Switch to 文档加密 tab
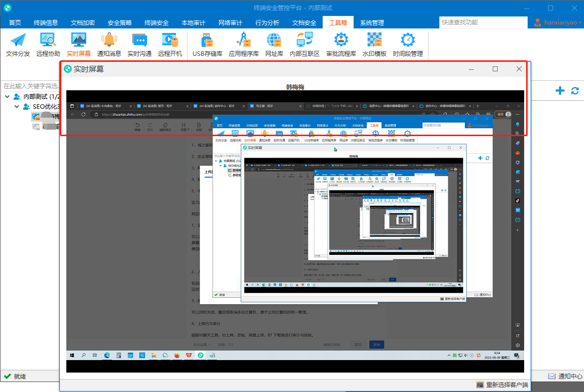The width and height of the screenshot is (584, 392). (83, 23)
